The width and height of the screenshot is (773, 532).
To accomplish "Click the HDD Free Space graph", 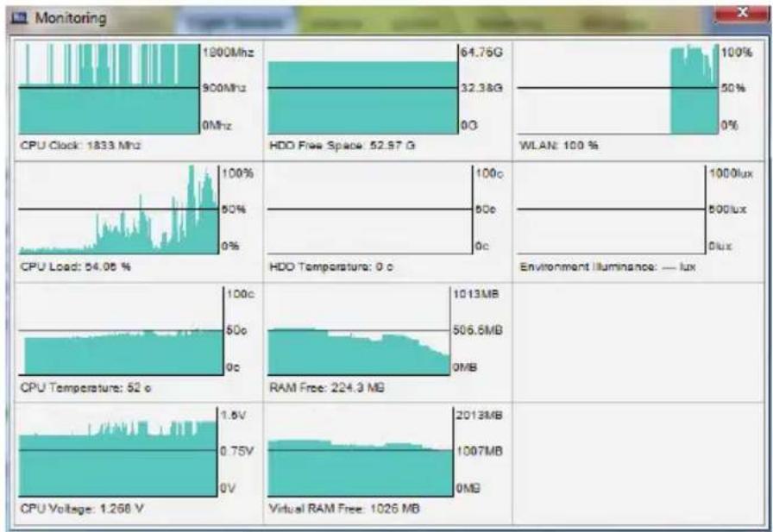I will click(x=363, y=89).
